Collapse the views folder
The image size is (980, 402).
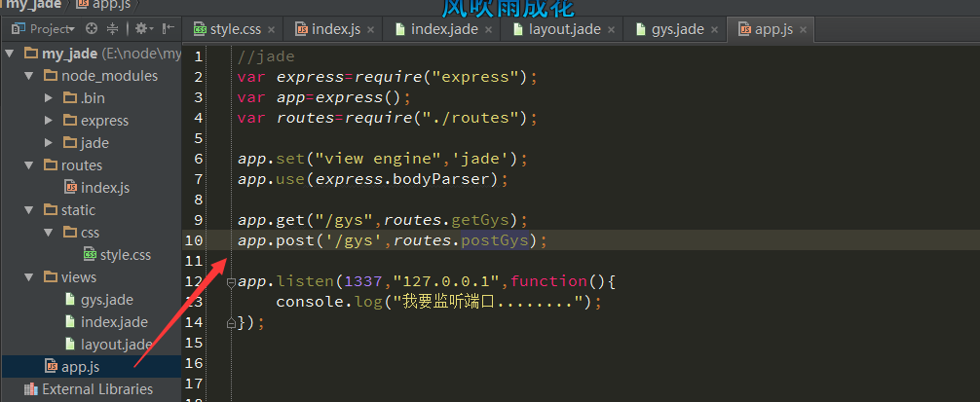[x=30, y=277]
